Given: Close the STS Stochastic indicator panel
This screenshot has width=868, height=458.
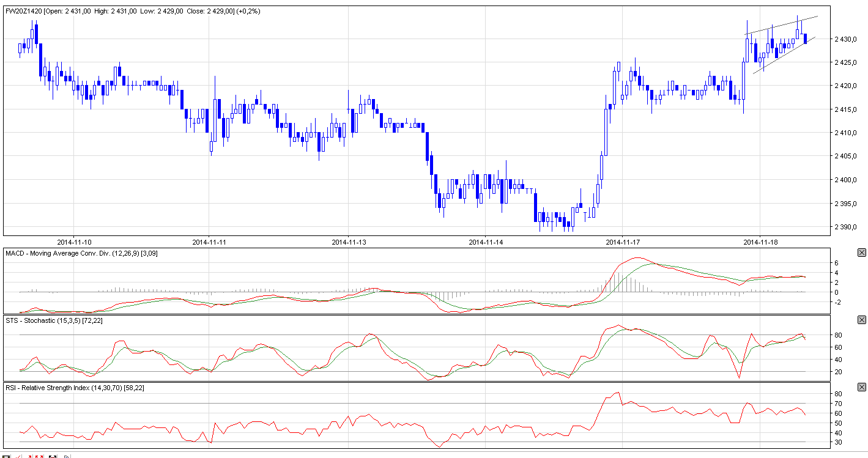Looking at the screenshot, I should [x=862, y=320].
